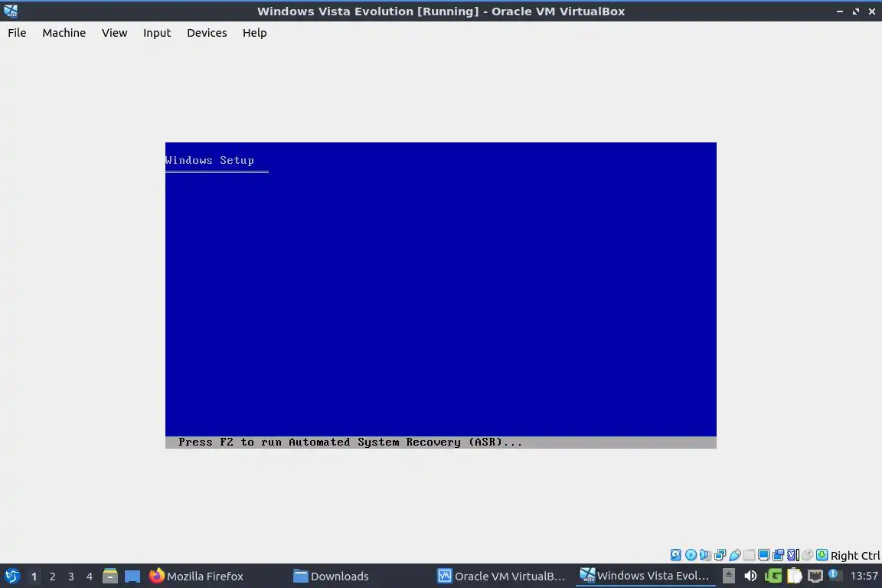Switch to workspace 3

[x=71, y=577]
